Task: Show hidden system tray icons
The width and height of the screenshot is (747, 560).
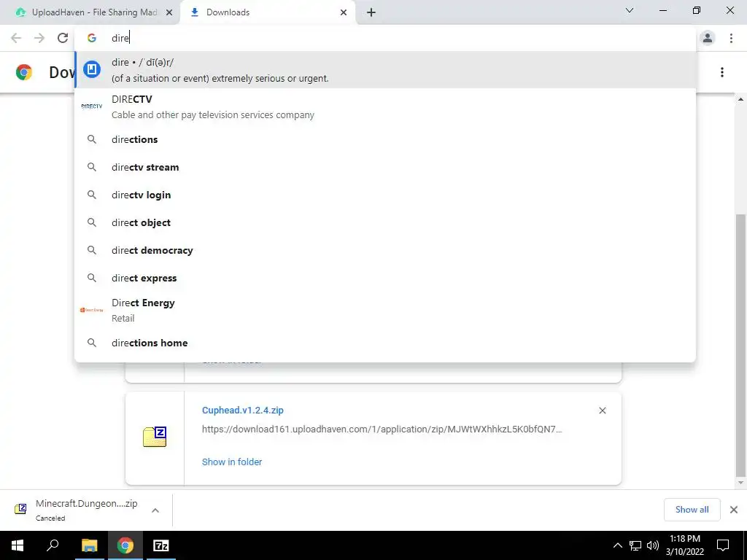Action: (x=617, y=545)
